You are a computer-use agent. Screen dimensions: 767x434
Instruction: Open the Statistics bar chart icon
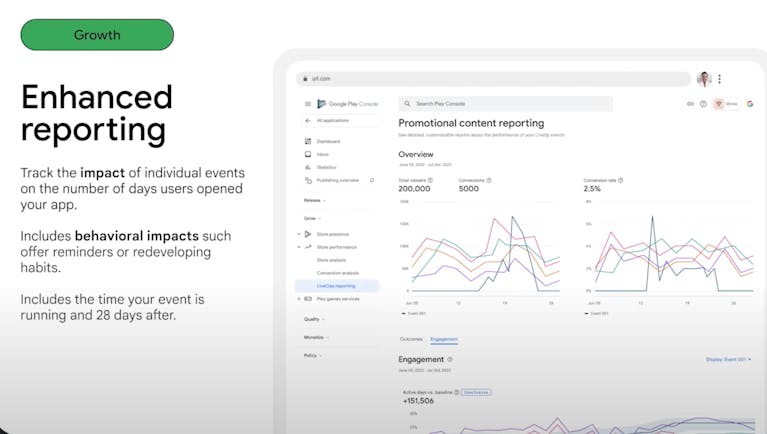(x=308, y=167)
